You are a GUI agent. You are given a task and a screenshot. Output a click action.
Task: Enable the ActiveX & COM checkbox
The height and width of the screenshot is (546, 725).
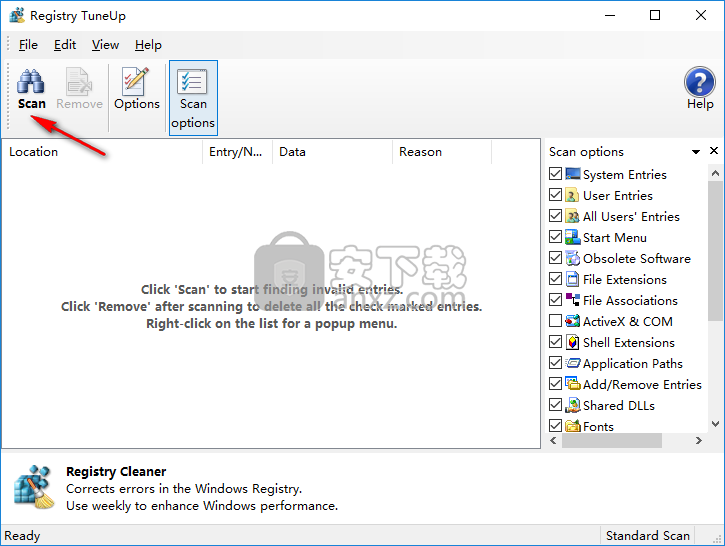point(555,321)
